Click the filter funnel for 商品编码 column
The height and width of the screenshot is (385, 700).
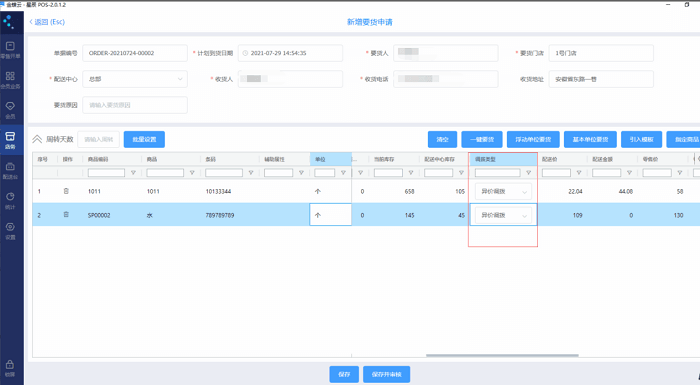[x=133, y=172]
